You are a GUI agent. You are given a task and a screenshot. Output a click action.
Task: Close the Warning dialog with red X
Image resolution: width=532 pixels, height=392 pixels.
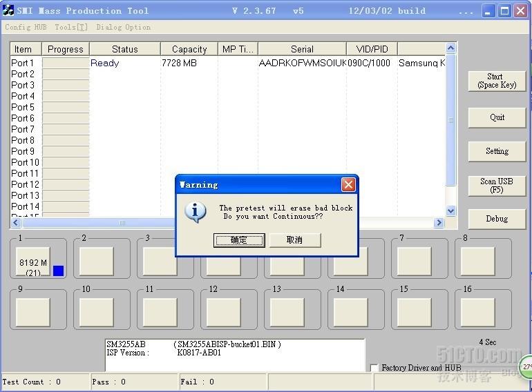coord(348,185)
